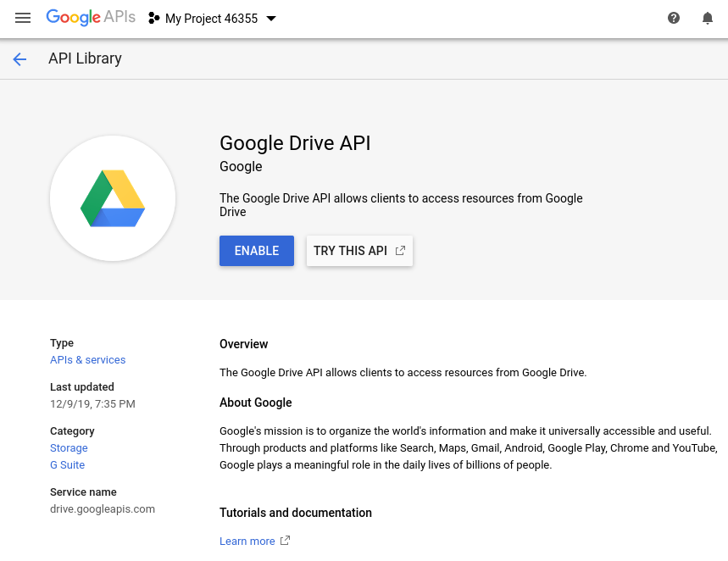
Task: Click the Tutorials and documentation heading
Action: tap(296, 513)
